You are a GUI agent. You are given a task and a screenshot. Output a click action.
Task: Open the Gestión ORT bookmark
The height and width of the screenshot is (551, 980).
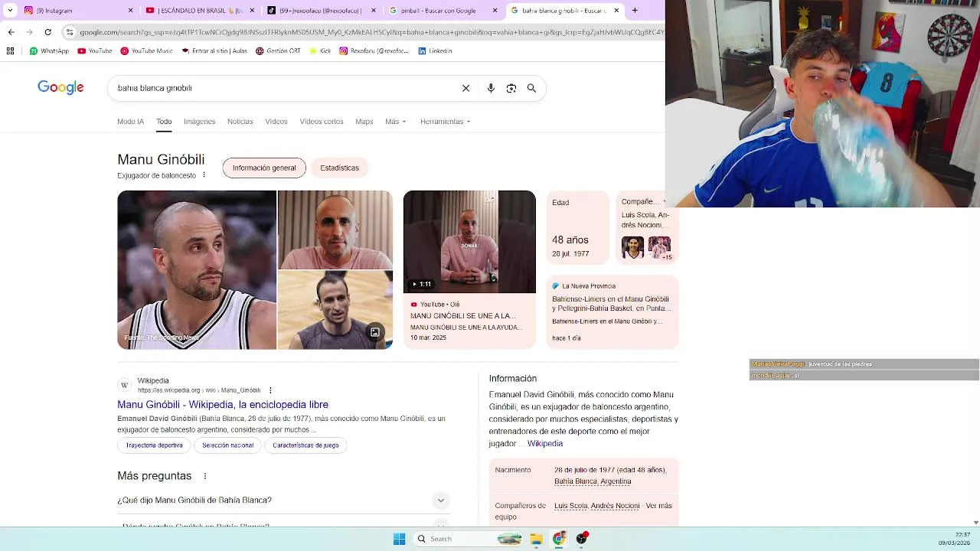point(278,51)
